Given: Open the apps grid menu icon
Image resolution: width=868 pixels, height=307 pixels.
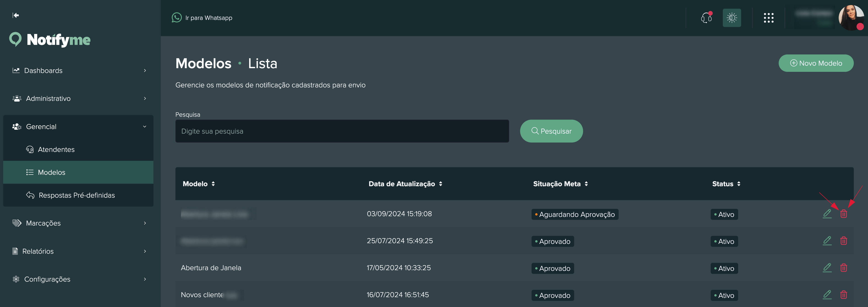Looking at the screenshot, I should tap(768, 18).
